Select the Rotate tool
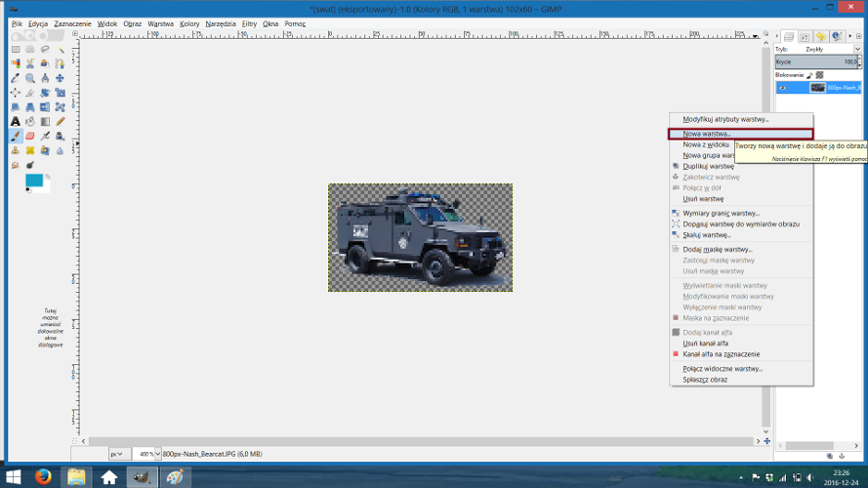 pyautogui.click(x=45, y=93)
